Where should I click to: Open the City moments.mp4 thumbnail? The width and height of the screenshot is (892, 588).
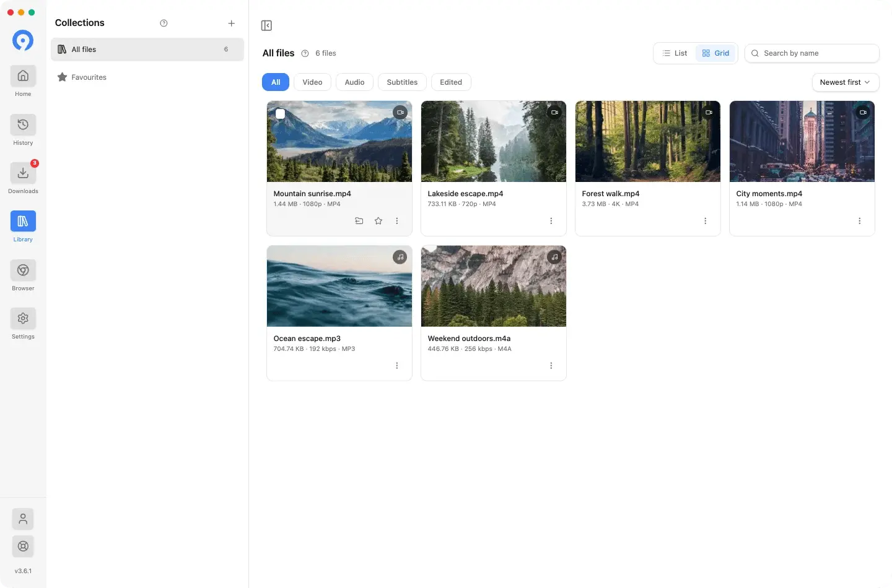pos(802,142)
